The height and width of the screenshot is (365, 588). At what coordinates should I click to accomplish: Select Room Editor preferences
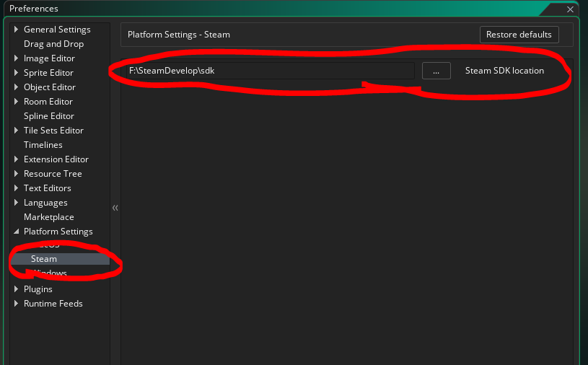click(48, 102)
